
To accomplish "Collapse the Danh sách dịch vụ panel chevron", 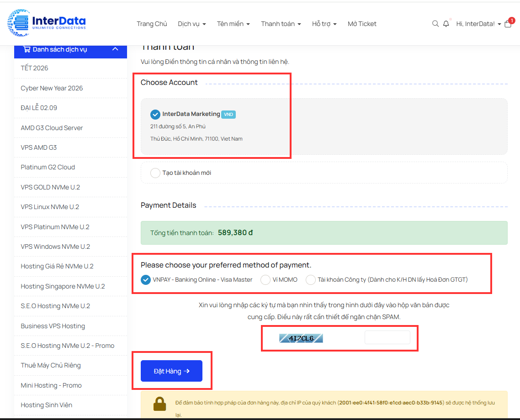I will click(115, 49).
